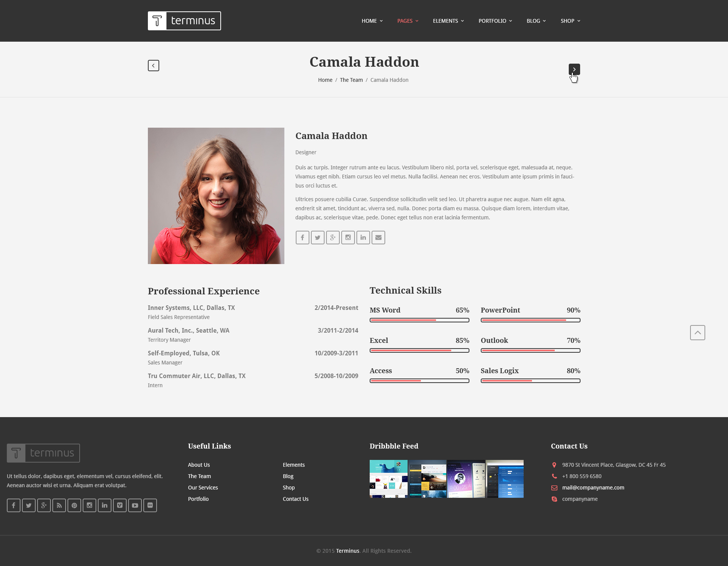Click the mail@companyname.com link
Viewport: 728px width, 566px height.
[x=593, y=488]
